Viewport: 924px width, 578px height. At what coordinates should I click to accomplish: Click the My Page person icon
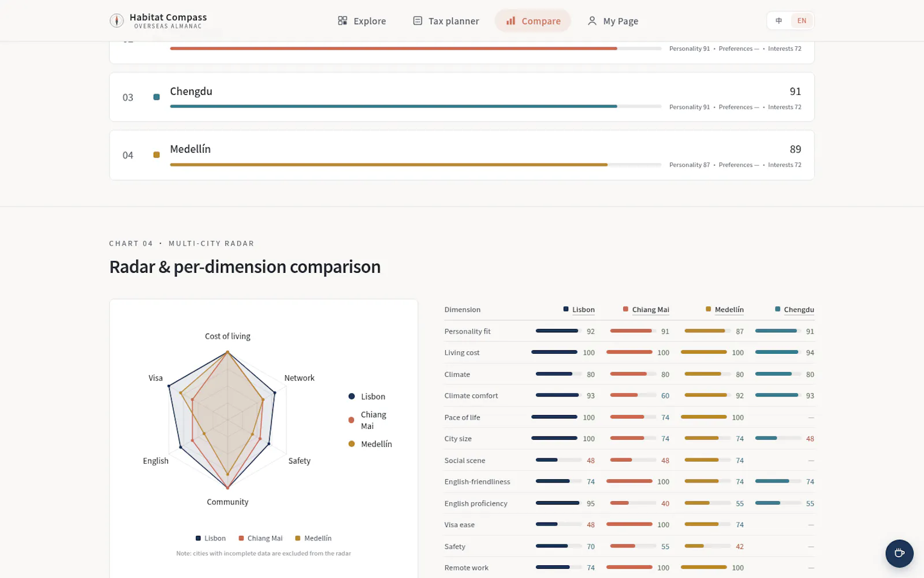pyautogui.click(x=592, y=21)
